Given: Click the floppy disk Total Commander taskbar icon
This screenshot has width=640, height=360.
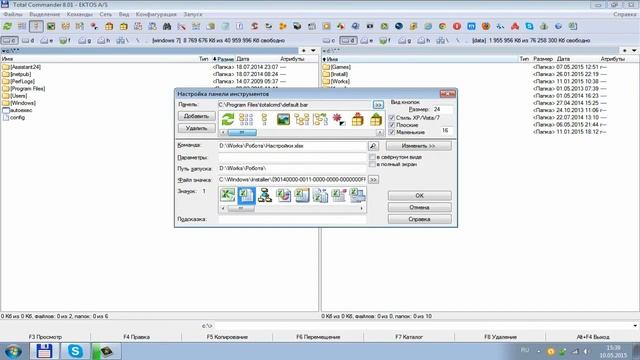Looking at the screenshot, I should 44,351.
